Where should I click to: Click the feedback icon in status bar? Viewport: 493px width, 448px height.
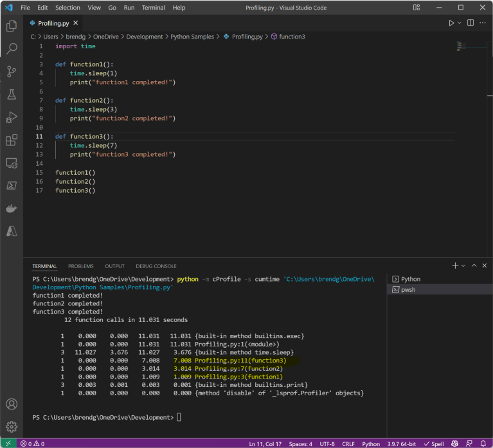[469, 444]
